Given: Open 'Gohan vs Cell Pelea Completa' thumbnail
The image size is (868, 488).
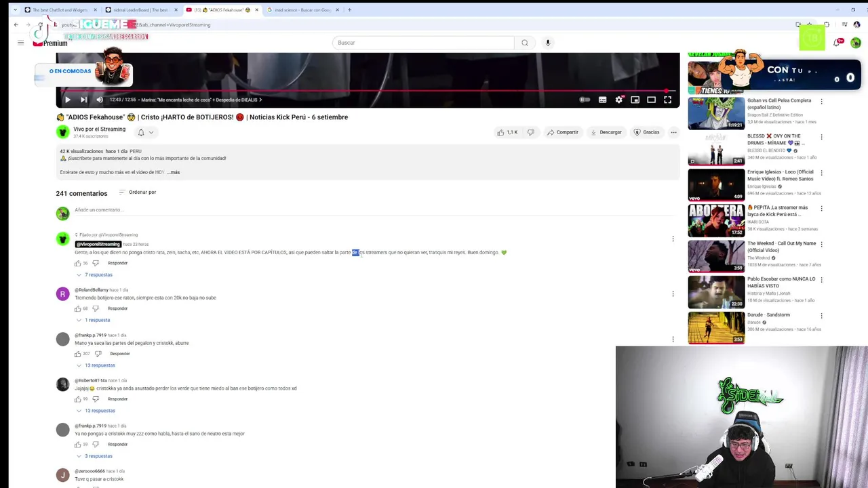Looking at the screenshot, I should (716, 113).
